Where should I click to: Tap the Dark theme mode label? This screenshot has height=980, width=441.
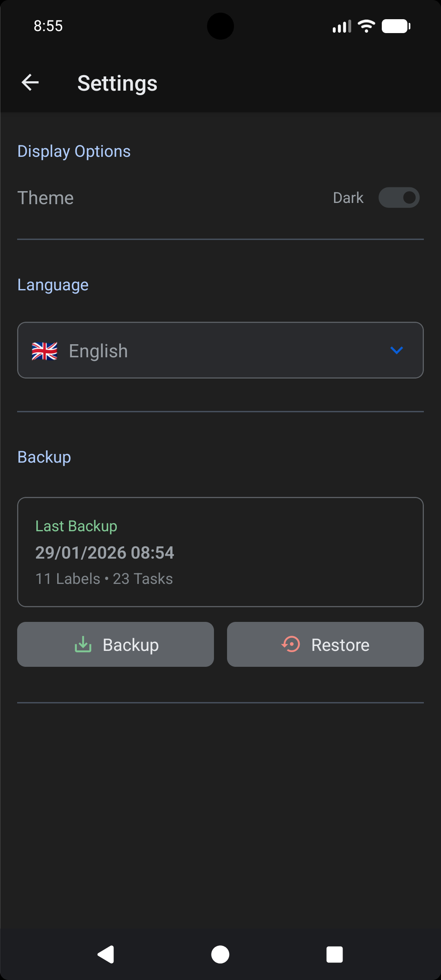coord(348,198)
